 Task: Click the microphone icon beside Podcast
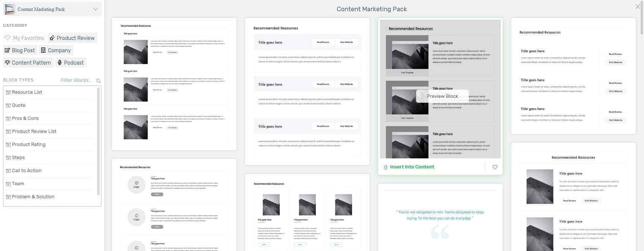pyautogui.click(x=59, y=62)
